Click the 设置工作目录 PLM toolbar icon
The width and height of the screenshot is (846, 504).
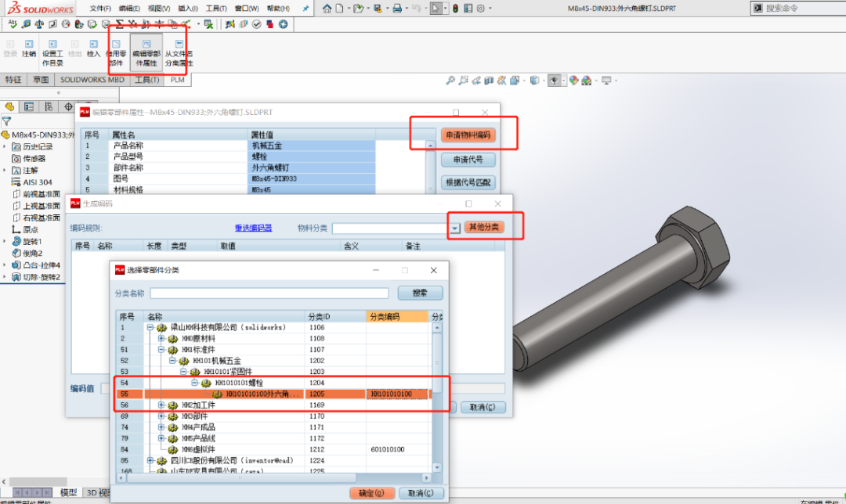[x=52, y=52]
